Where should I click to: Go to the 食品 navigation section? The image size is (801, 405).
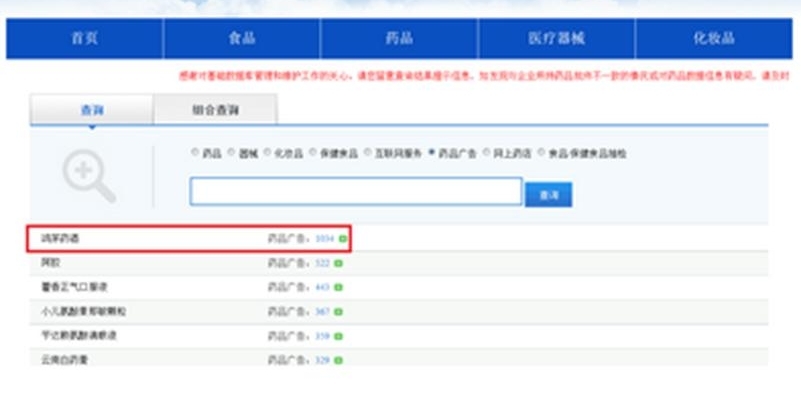(x=242, y=38)
